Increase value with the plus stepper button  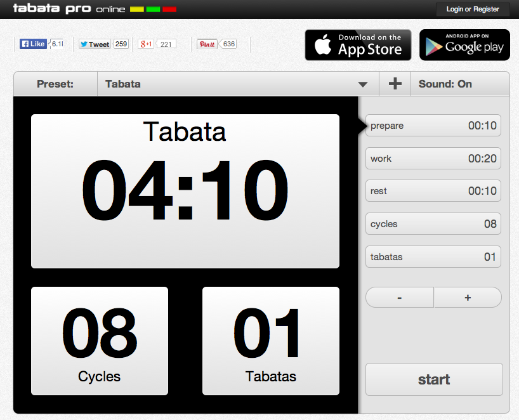(468, 298)
